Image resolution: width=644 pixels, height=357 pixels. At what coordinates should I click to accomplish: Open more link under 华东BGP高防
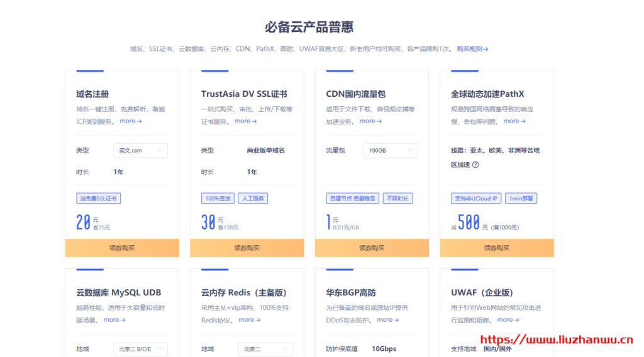(387, 320)
